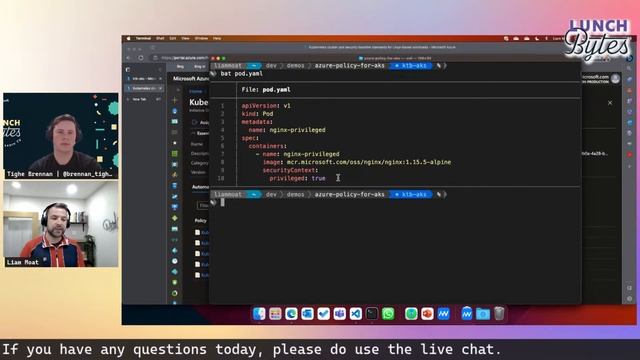Close the Azure portal blade with X

[610, 103]
